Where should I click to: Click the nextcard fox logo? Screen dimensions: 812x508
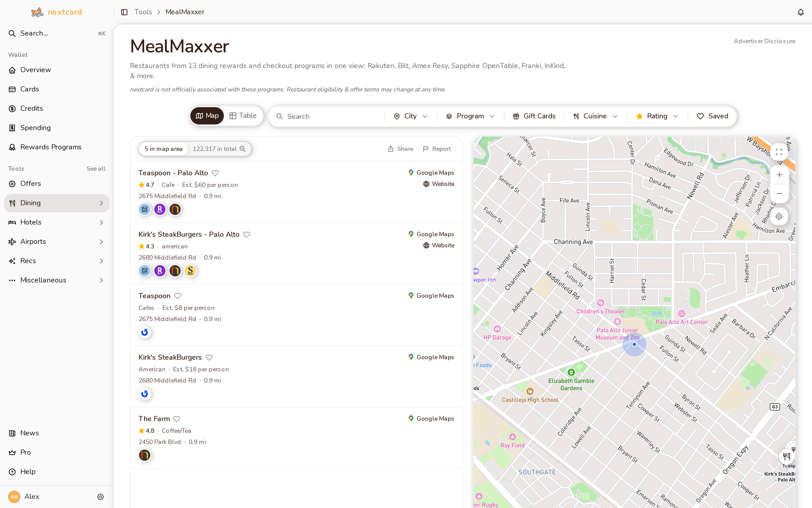point(37,12)
